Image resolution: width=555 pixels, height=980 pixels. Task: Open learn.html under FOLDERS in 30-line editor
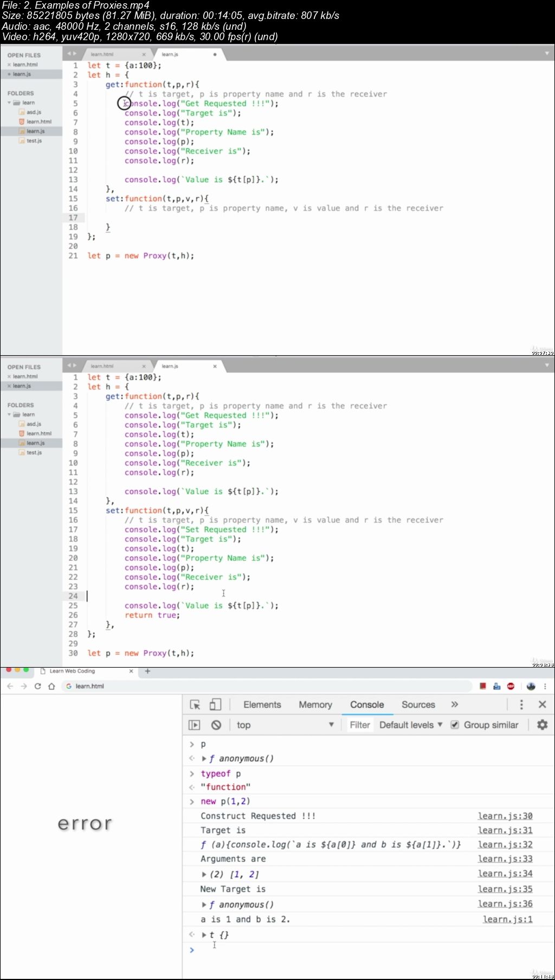39,433
